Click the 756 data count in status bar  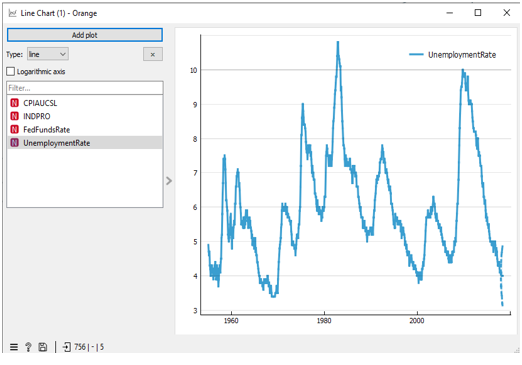80,347
